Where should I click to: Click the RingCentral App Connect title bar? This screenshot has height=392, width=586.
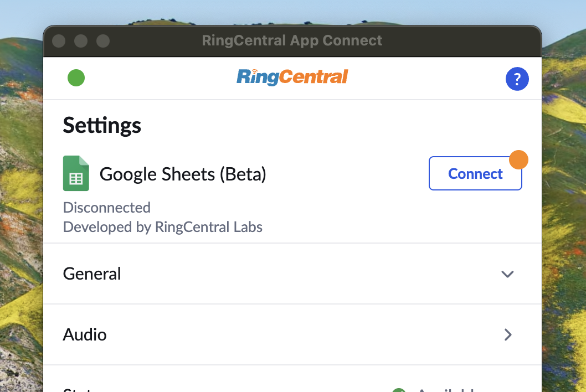coord(292,40)
